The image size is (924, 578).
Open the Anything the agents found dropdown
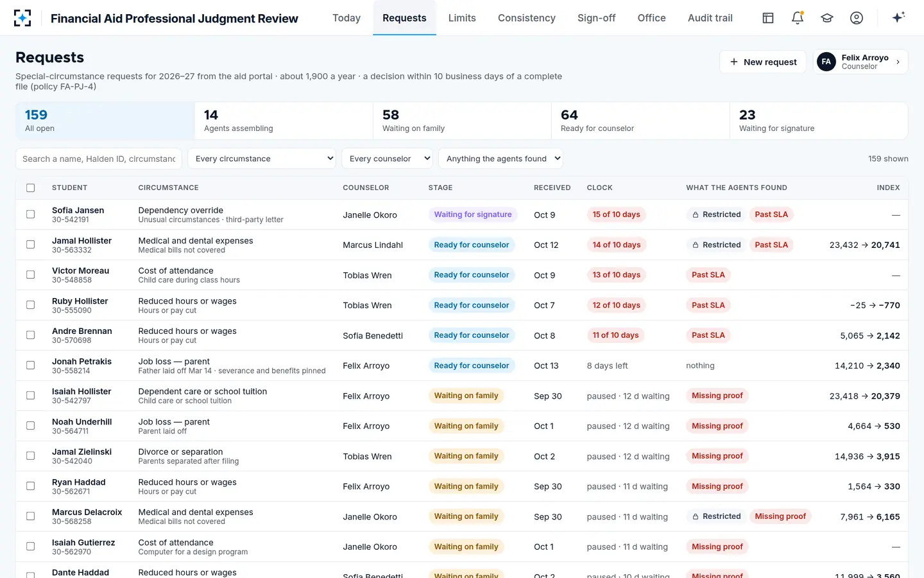(501, 159)
